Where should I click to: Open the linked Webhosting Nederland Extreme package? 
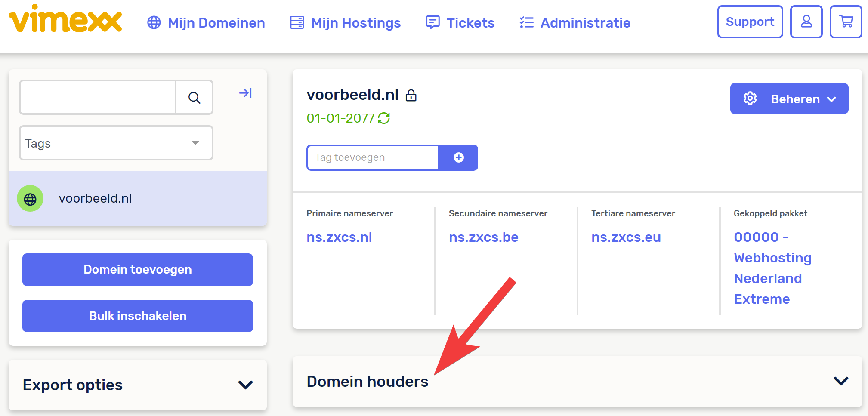tap(772, 268)
